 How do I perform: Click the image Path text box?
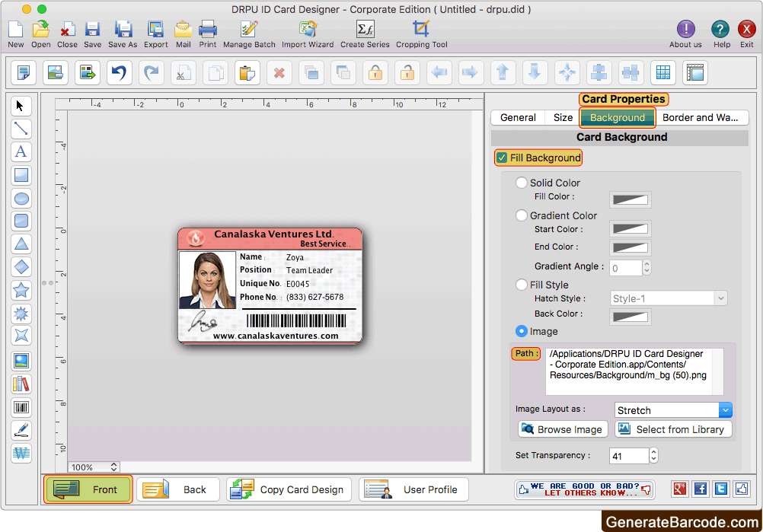(x=634, y=371)
